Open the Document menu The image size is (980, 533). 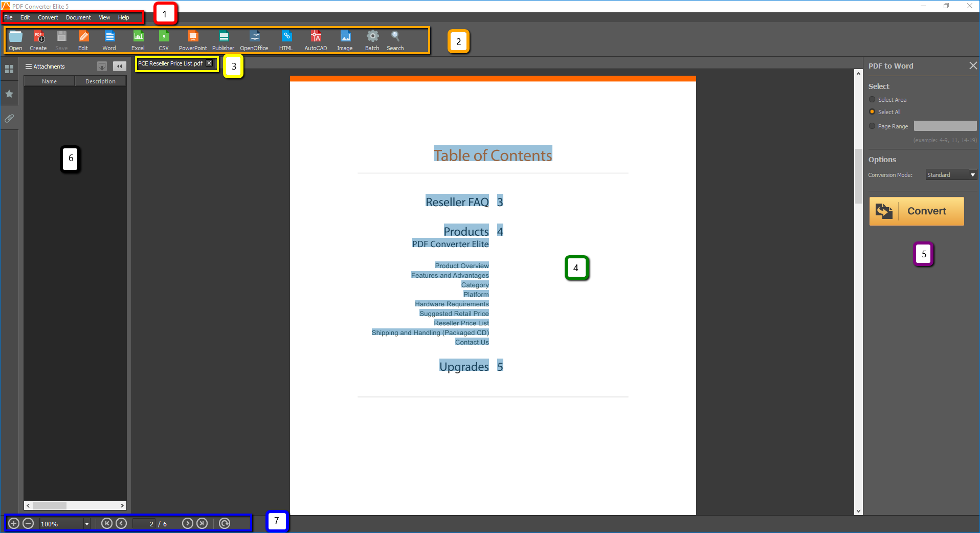point(78,17)
